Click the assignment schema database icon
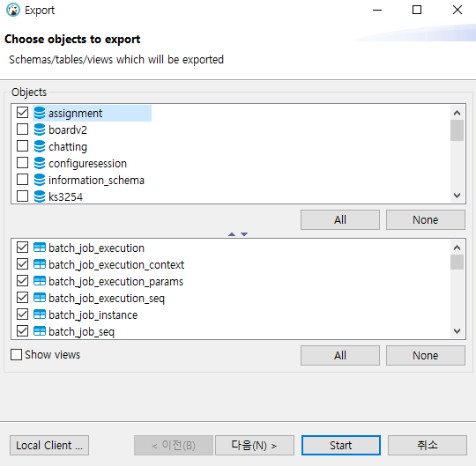This screenshot has height=466, width=476. [40, 113]
